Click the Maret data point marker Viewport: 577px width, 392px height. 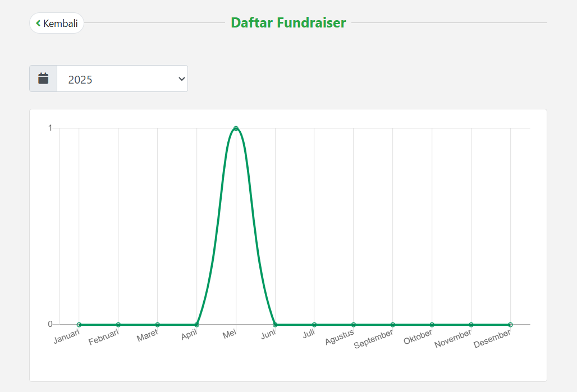click(x=158, y=325)
